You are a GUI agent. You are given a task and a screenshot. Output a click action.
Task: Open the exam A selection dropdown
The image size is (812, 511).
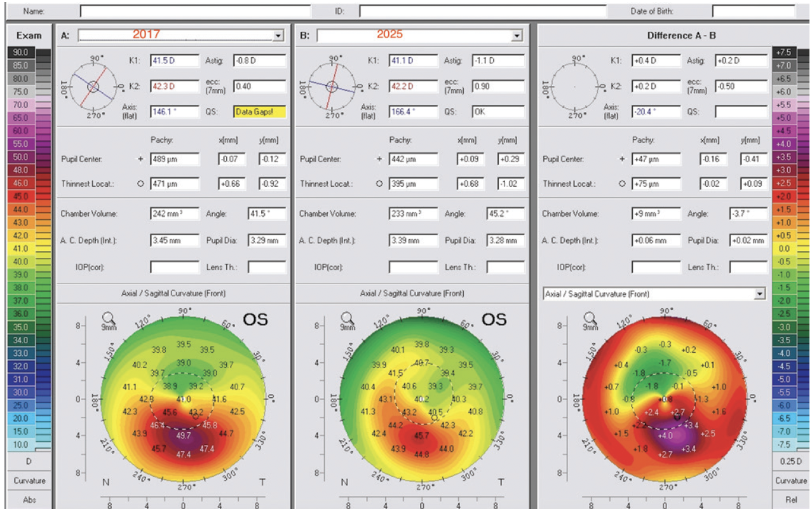click(x=278, y=36)
